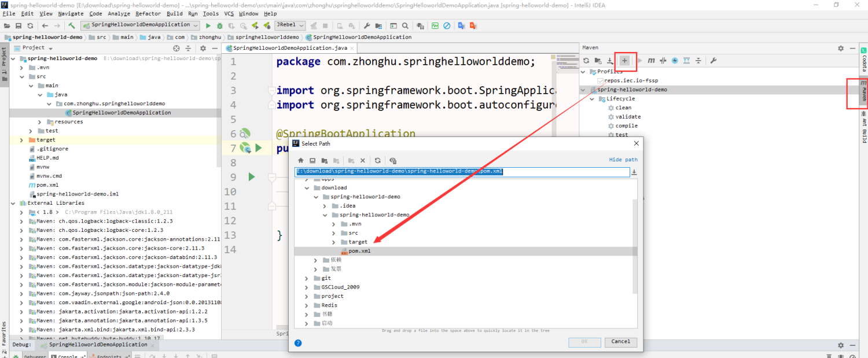Open the Project view selector dropdown
The image size is (868, 358).
[50, 48]
